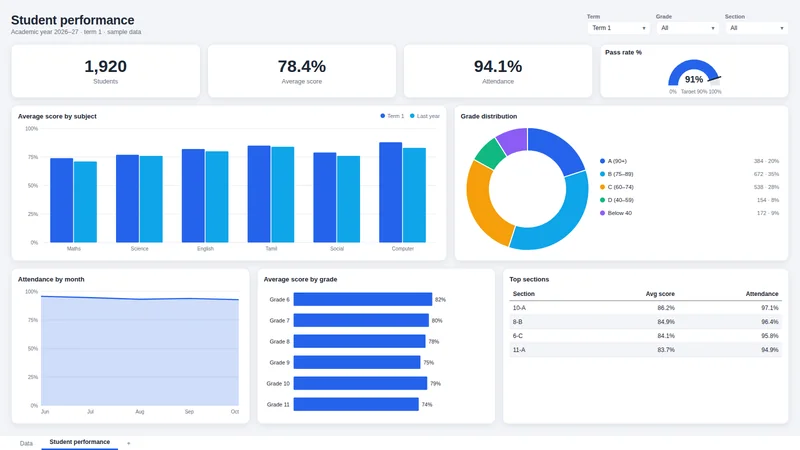
Task: Click the Average score by grade heading
Action: 301,280
